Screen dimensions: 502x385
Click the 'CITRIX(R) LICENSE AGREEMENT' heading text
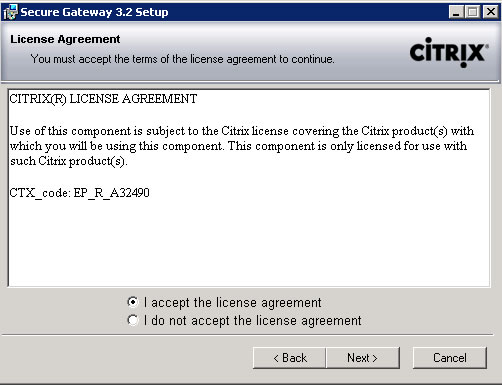[x=103, y=99]
